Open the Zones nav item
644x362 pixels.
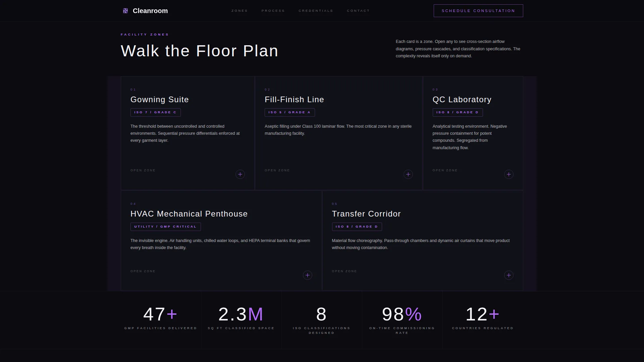pyautogui.click(x=239, y=11)
